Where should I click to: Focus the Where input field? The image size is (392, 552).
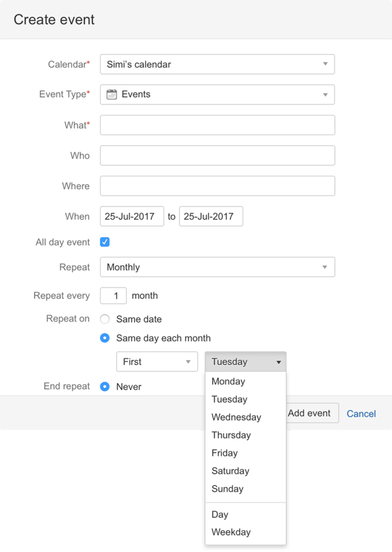tap(217, 186)
